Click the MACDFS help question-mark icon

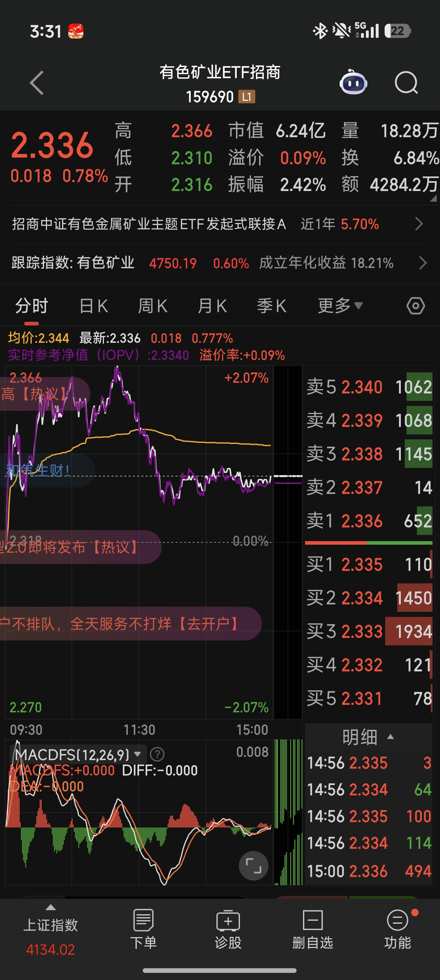[157, 754]
